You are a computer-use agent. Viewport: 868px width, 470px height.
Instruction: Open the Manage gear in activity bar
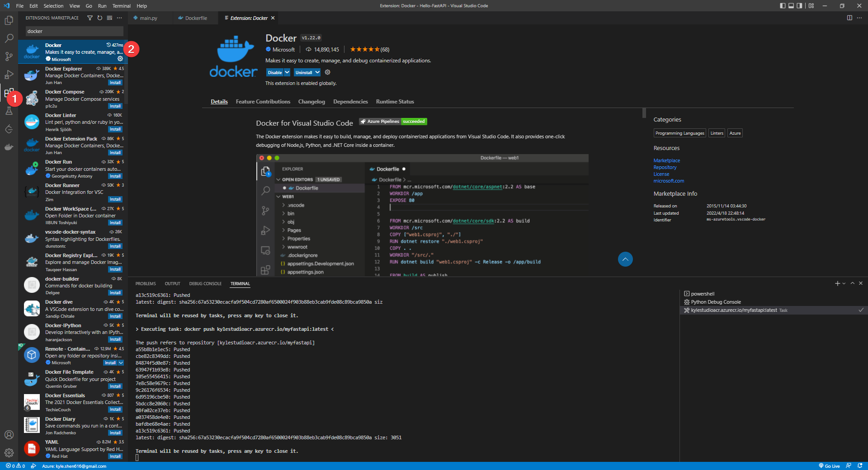(9, 453)
